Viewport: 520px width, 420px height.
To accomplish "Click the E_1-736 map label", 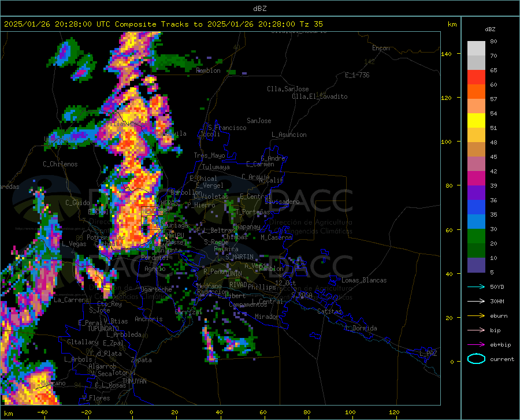I will click(x=357, y=75).
